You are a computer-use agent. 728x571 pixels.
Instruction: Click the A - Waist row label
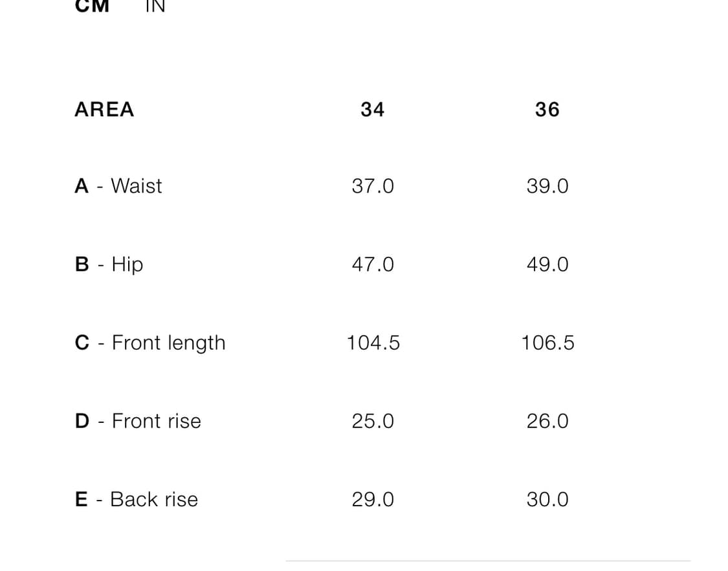click(x=118, y=186)
